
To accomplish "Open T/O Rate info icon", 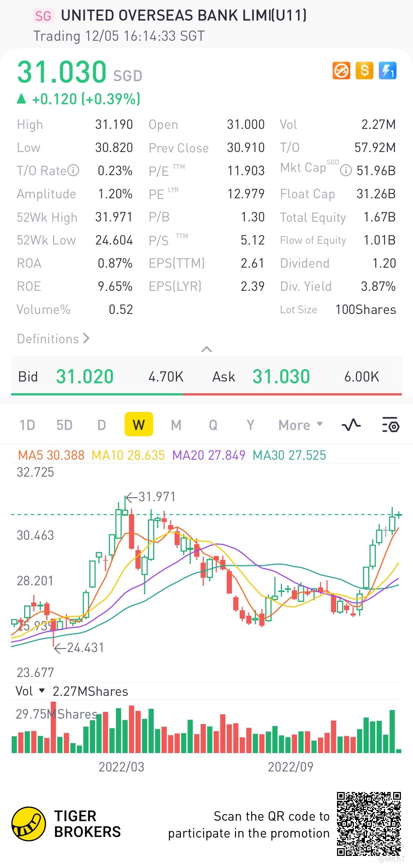I will coord(74,171).
